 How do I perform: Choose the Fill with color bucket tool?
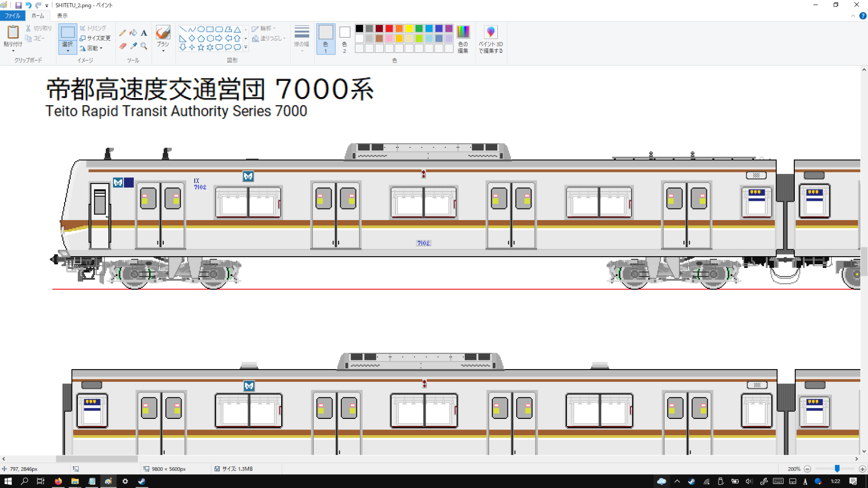(133, 33)
